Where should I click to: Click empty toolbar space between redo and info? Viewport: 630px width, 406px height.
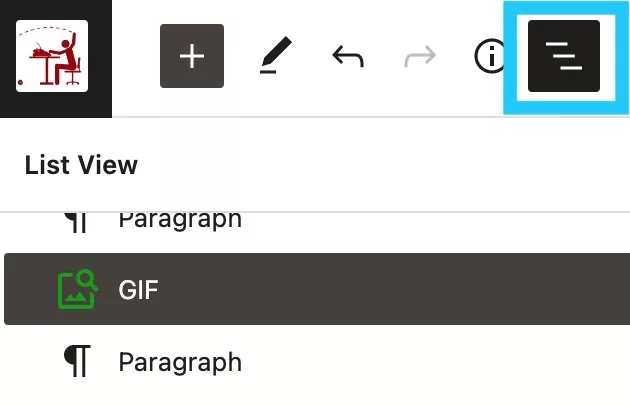[455, 56]
